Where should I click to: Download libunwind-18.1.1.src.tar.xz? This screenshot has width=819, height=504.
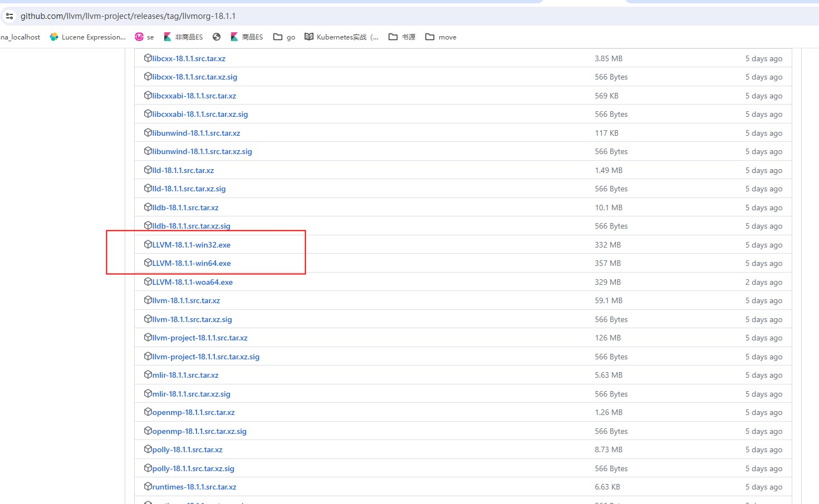coord(197,133)
